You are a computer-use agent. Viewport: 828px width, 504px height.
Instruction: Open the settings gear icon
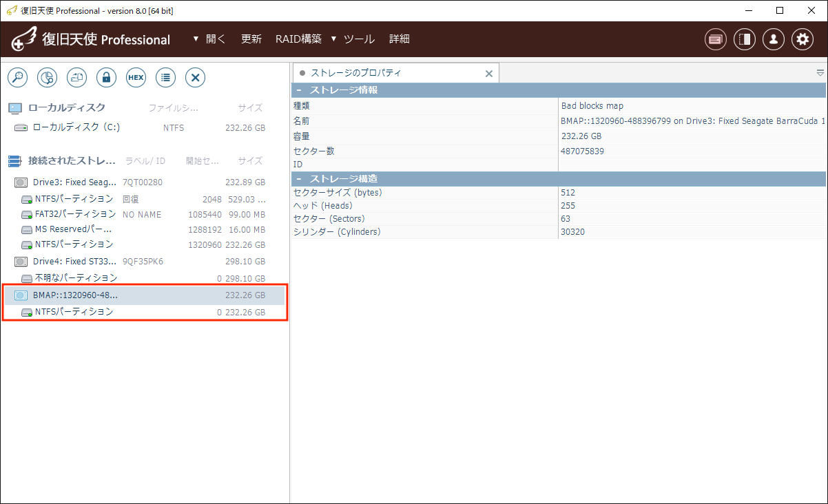point(803,39)
